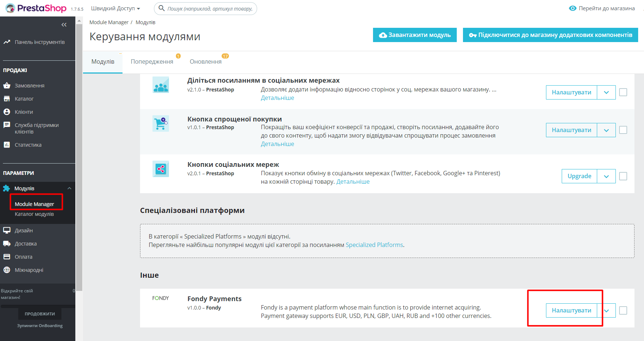The height and width of the screenshot is (341, 644).
Task: Click the modules puzzle icon
Action: click(7, 188)
